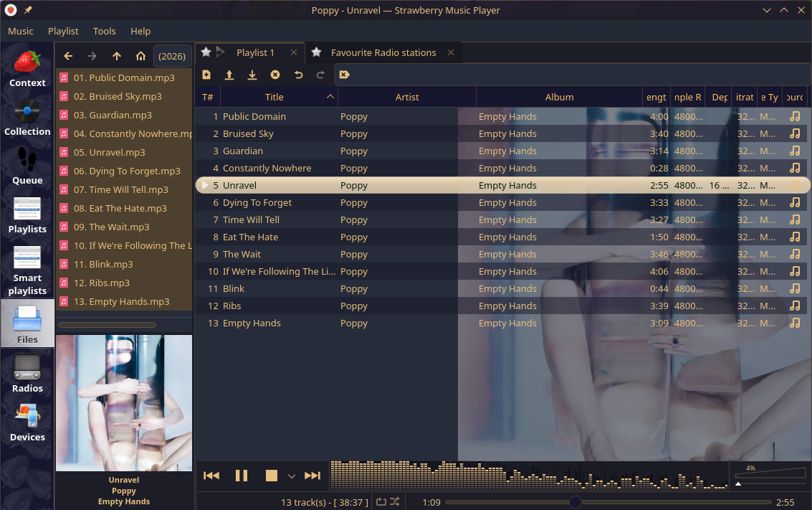Image resolution: width=812 pixels, height=510 pixels.
Task: Open the Help menu
Action: [140, 31]
